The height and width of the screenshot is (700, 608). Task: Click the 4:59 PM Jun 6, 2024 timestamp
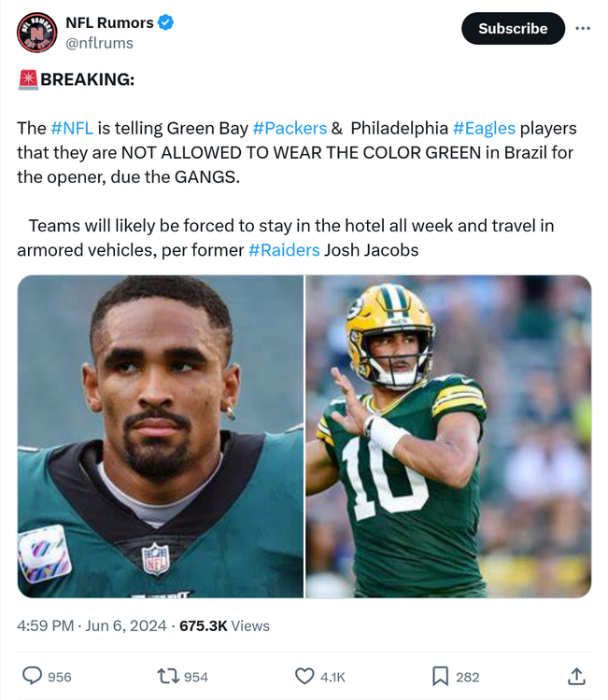(92, 625)
